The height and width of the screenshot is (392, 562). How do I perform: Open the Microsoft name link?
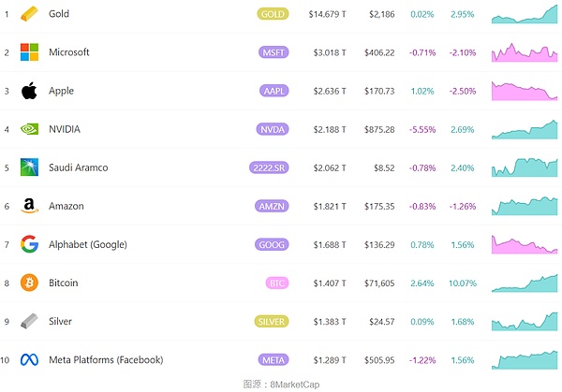coord(68,52)
